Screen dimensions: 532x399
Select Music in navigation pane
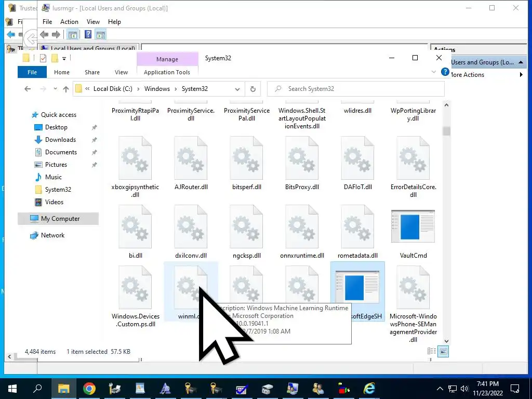(x=54, y=177)
